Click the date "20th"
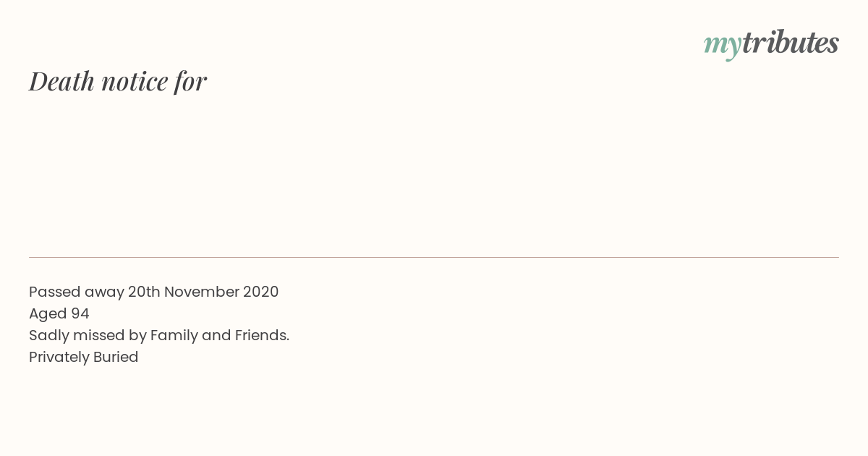Screen dimensions: 868x456 point(144,292)
